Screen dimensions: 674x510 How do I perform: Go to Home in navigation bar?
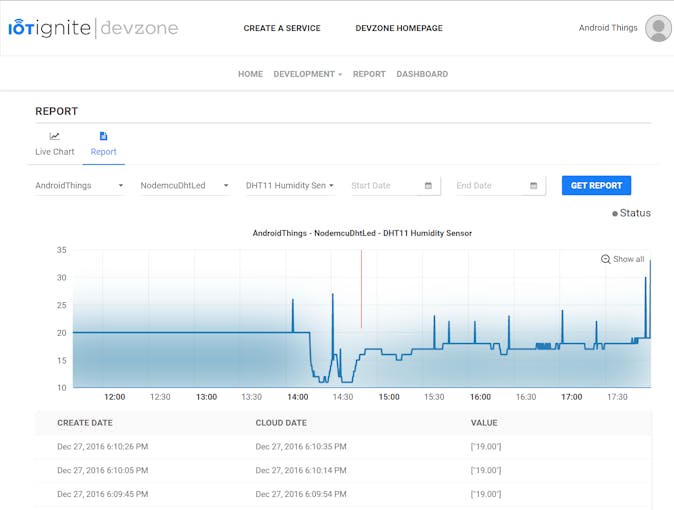250,74
